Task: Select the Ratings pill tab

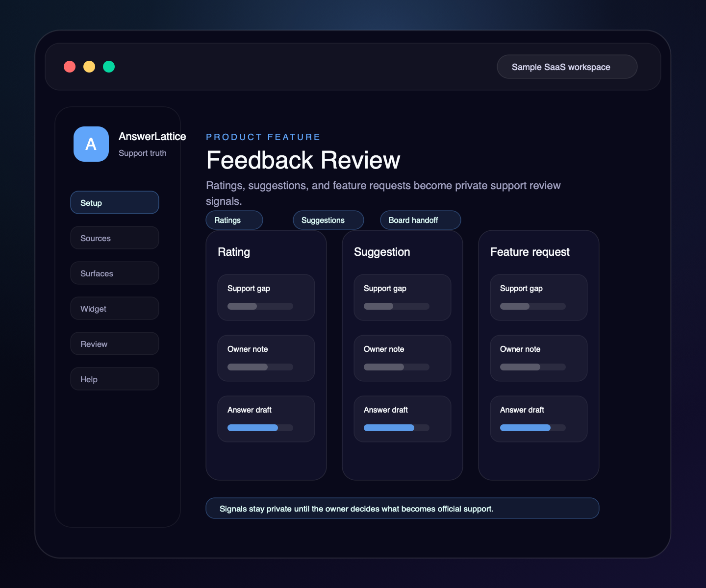Action: (x=234, y=220)
